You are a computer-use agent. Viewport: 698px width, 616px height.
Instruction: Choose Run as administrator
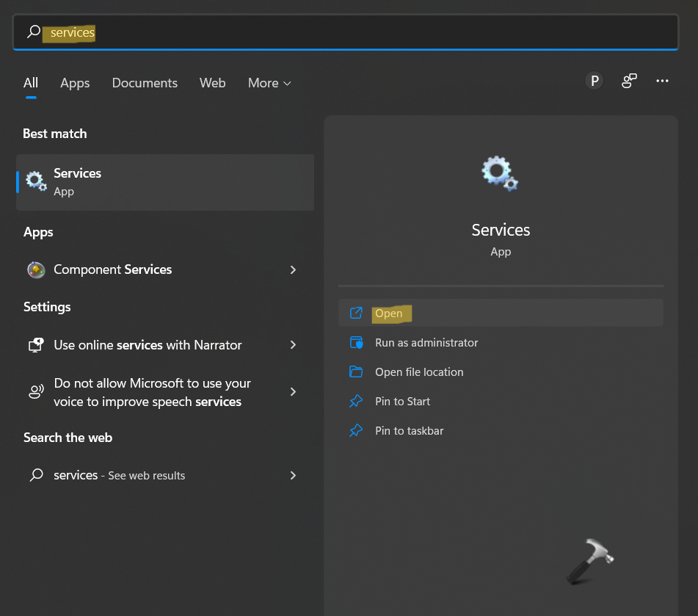(x=426, y=343)
